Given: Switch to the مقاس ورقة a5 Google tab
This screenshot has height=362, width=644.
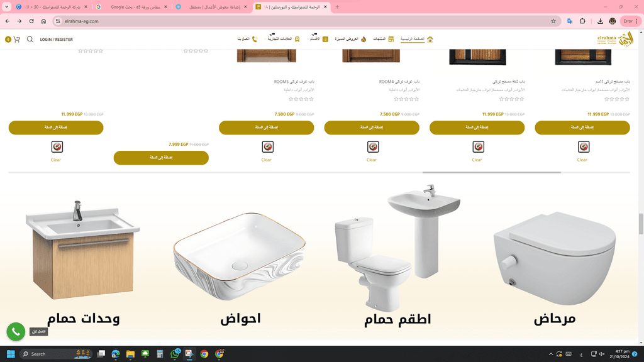Looking at the screenshot, I should click(x=132, y=7).
